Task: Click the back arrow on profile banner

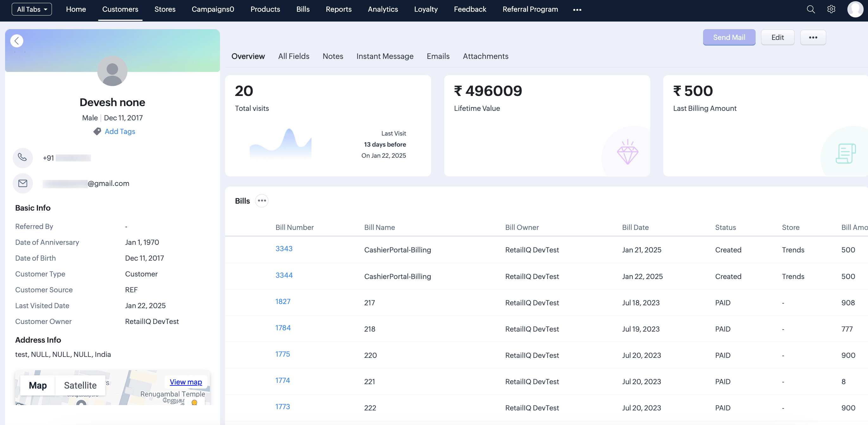Action: click(x=16, y=41)
